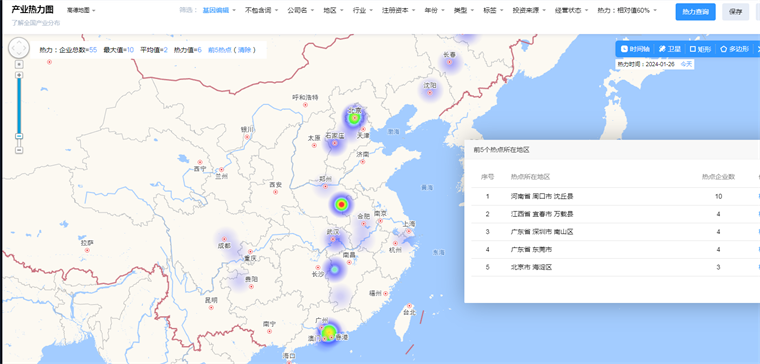Viewport: 760px width, 364px height.
Task: Click the Shenzhen yellow heat spot
Action: 329,332
